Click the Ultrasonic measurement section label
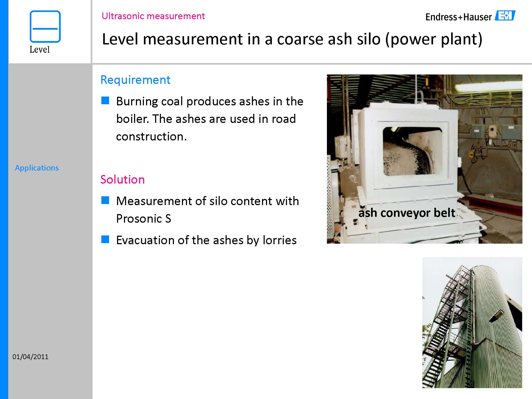 pyautogui.click(x=153, y=16)
